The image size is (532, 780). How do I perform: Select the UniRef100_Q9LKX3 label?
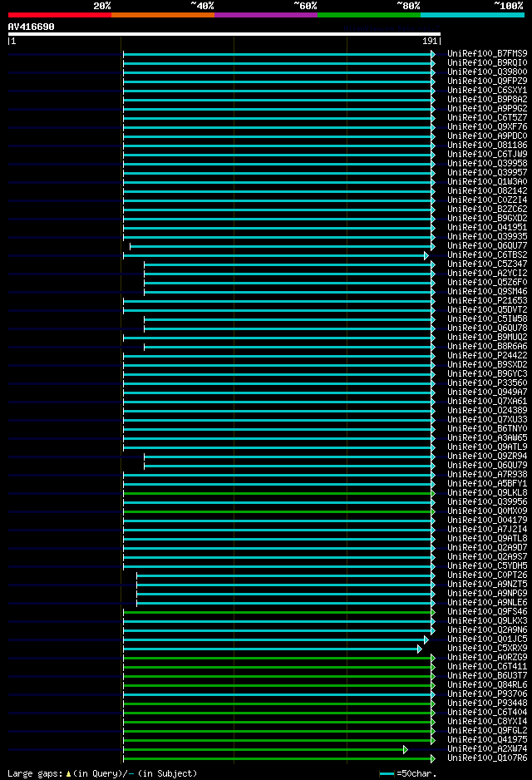[x=487, y=621]
